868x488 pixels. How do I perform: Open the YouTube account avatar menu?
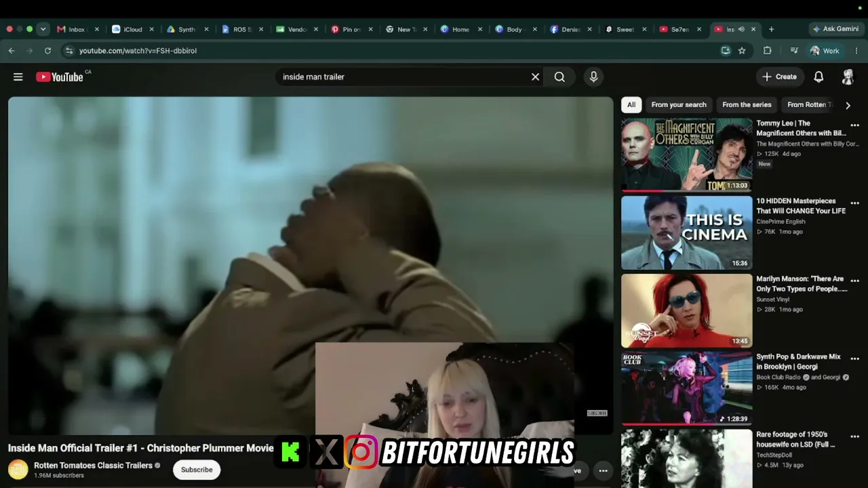click(848, 77)
